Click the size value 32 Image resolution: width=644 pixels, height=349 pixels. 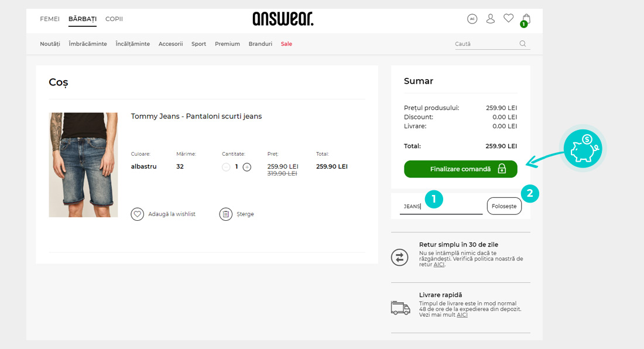tap(180, 166)
